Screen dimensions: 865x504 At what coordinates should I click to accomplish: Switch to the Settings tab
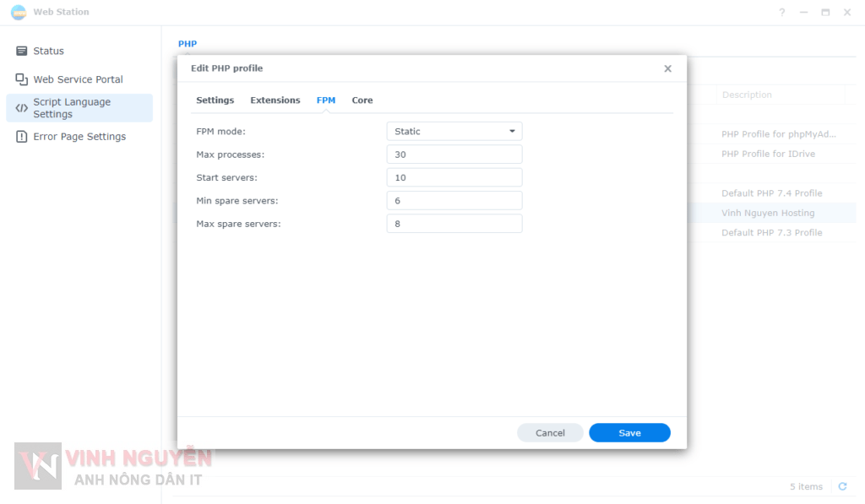[x=215, y=100]
